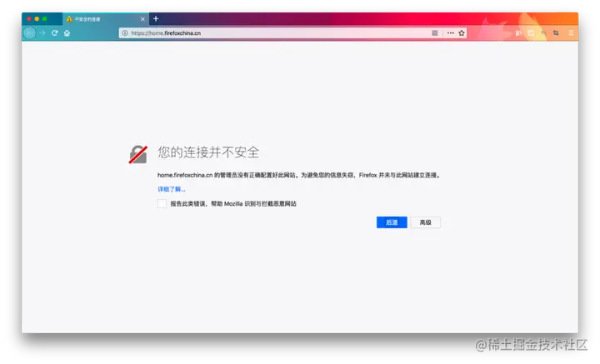The width and height of the screenshot is (600, 364).
Task: Go to the home page icon
Action: tap(67, 32)
